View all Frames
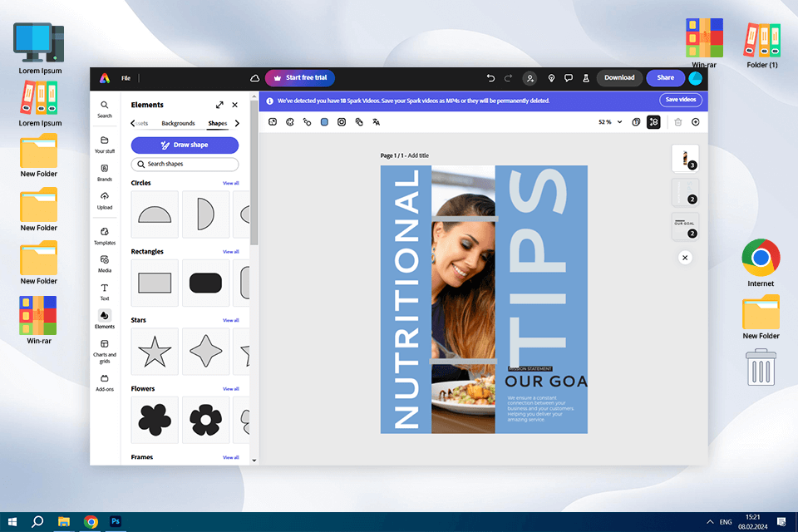Viewport: 798px width, 532px height. [x=230, y=458]
